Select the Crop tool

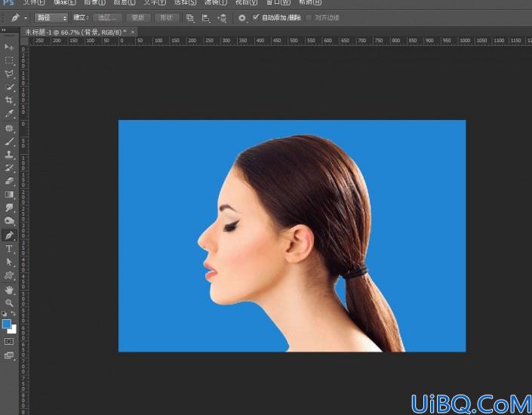9,100
